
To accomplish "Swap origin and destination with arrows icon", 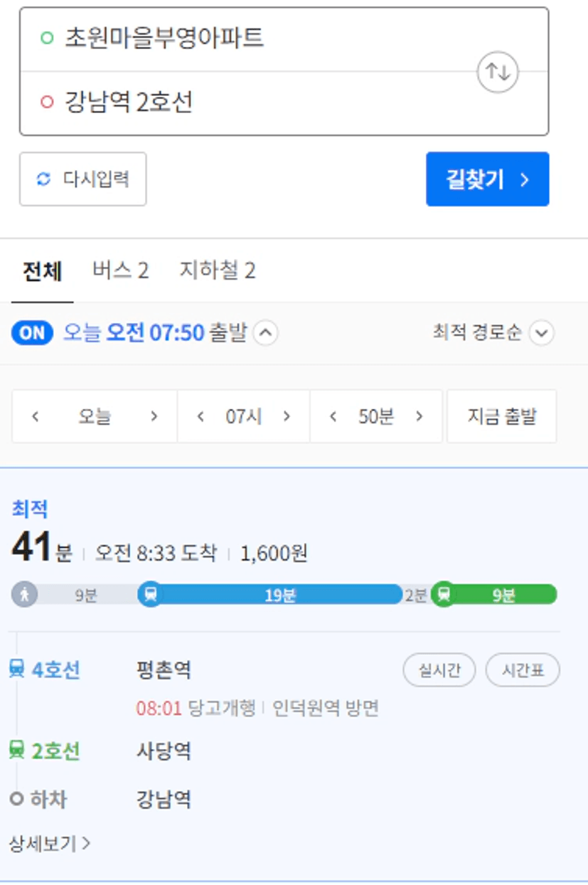I will [x=498, y=72].
